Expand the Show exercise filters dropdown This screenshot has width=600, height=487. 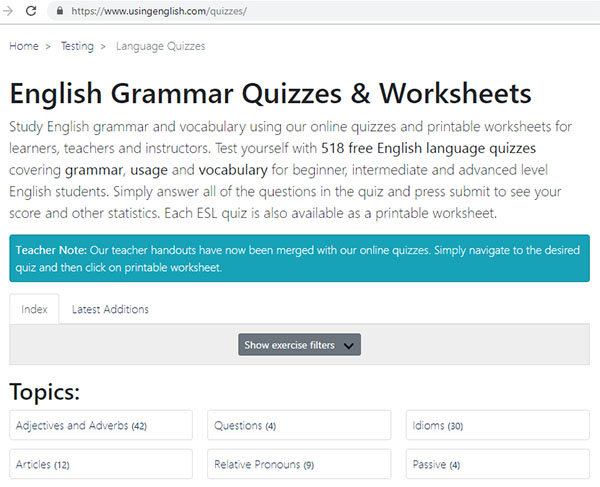(299, 345)
